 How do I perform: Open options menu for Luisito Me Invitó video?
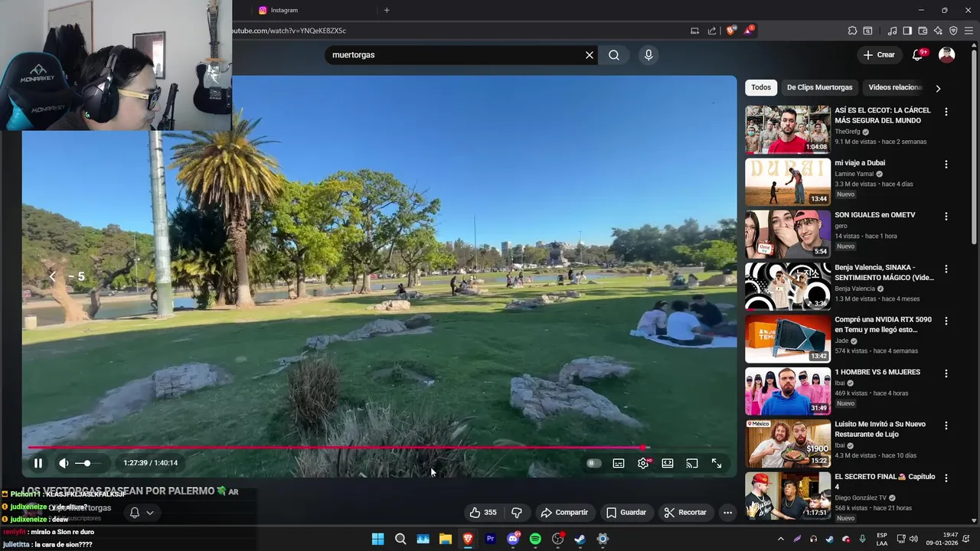946,425
